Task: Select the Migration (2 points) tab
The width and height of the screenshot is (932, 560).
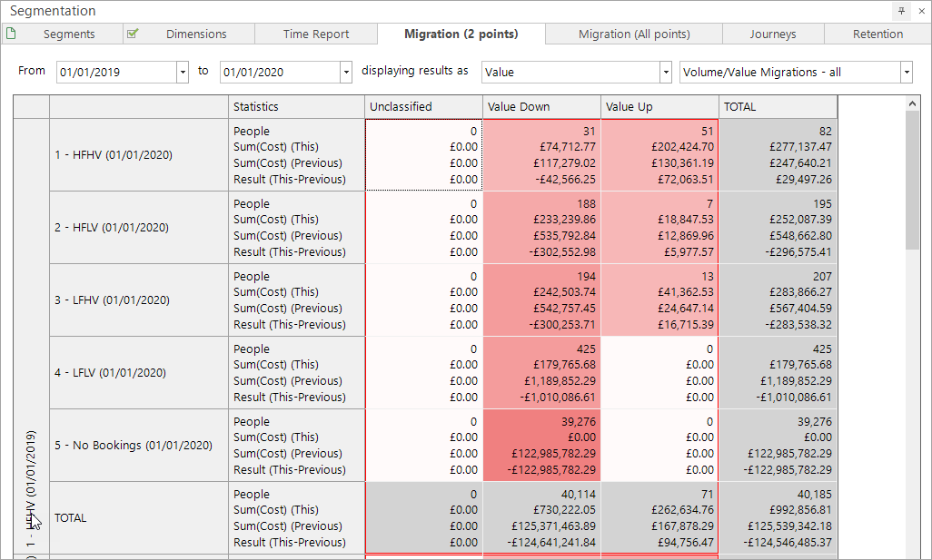Action: [461, 34]
